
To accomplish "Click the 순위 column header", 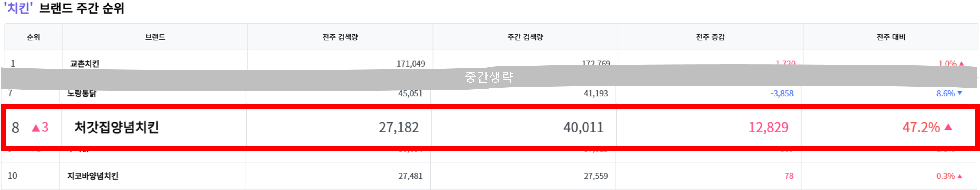I will pyautogui.click(x=34, y=37).
